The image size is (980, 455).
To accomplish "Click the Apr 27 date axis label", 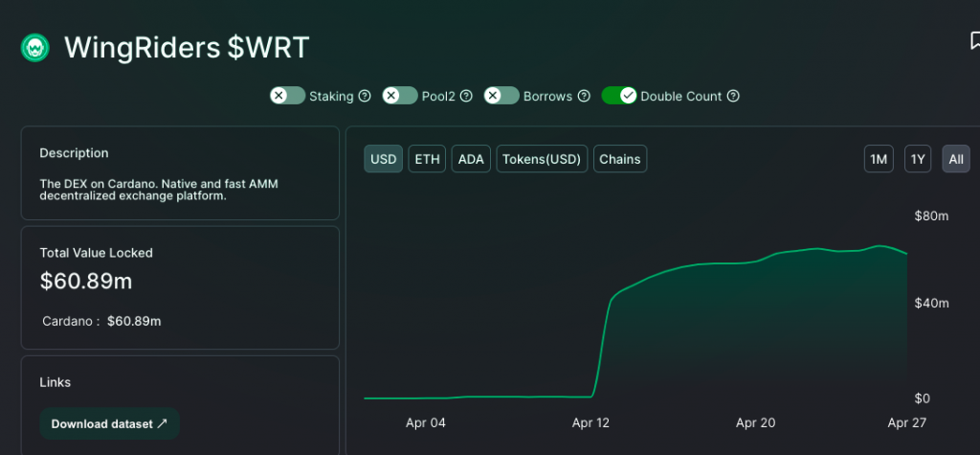I will [x=907, y=423].
